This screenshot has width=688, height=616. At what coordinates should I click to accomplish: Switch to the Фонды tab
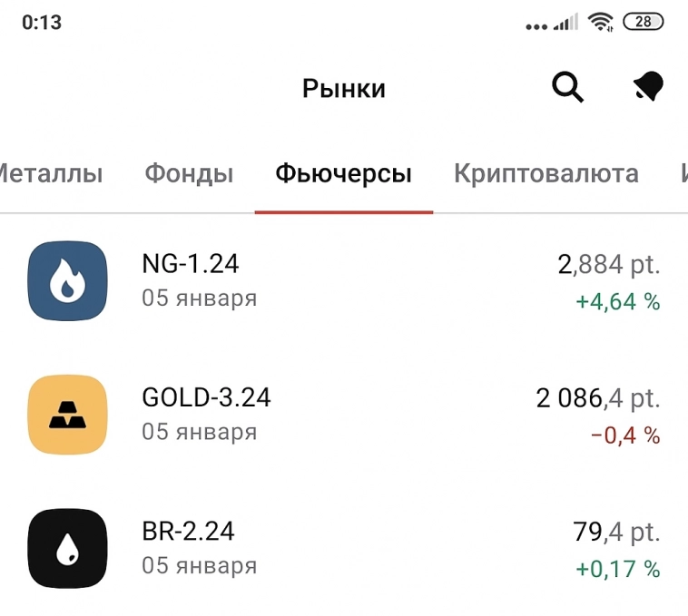click(189, 173)
